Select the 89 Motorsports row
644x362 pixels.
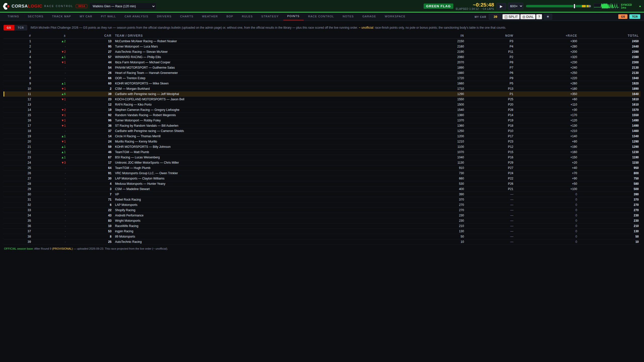pos(322,237)
